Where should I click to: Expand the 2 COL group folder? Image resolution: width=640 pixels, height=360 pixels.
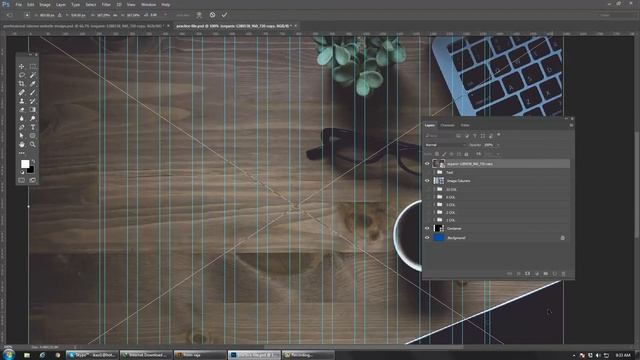point(434,212)
